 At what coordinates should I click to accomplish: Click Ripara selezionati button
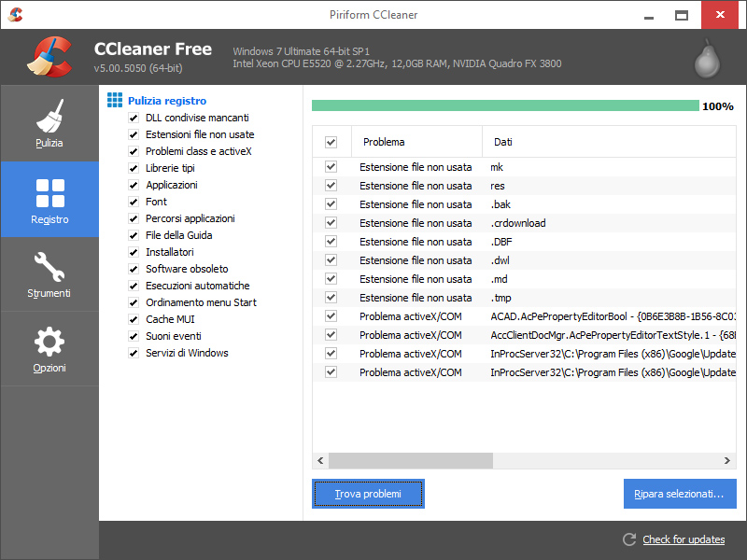(680, 494)
